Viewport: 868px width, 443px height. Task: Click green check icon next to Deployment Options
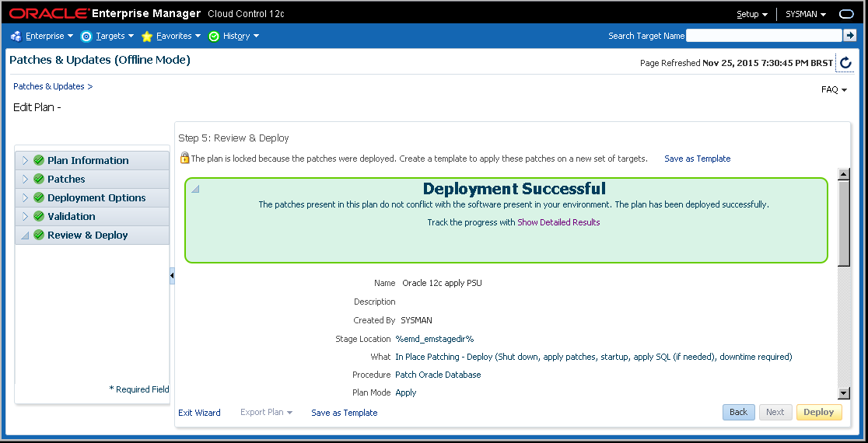click(x=39, y=197)
